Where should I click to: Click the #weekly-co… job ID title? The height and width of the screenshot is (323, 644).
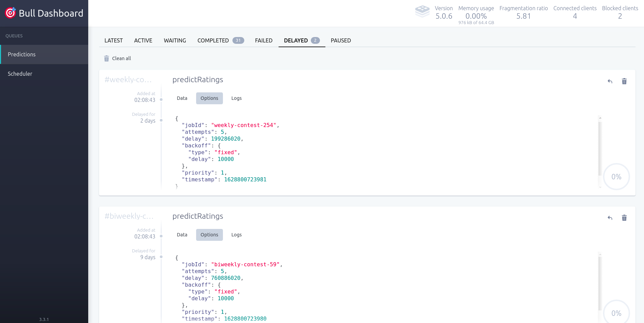pyautogui.click(x=128, y=79)
